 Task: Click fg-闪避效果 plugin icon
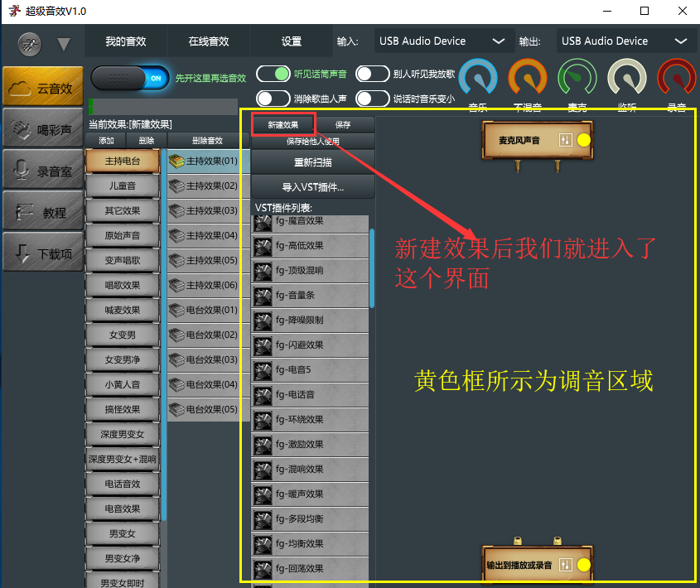[x=263, y=345]
